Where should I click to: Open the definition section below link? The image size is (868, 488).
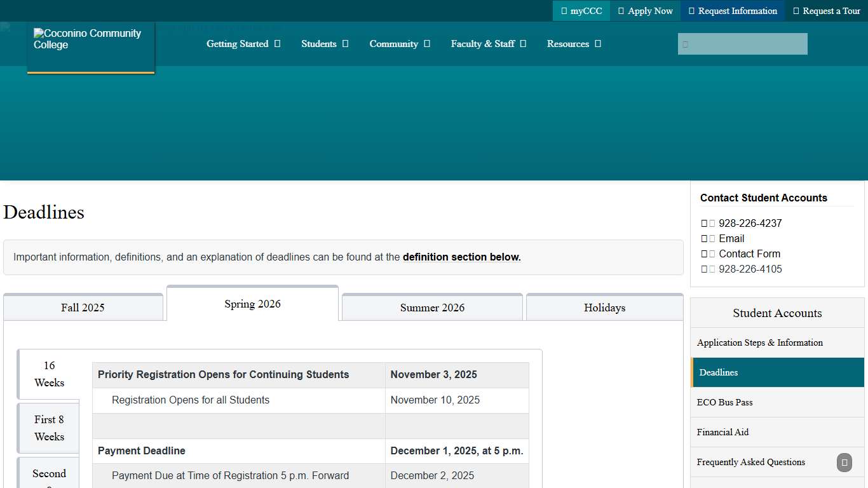tap(462, 257)
